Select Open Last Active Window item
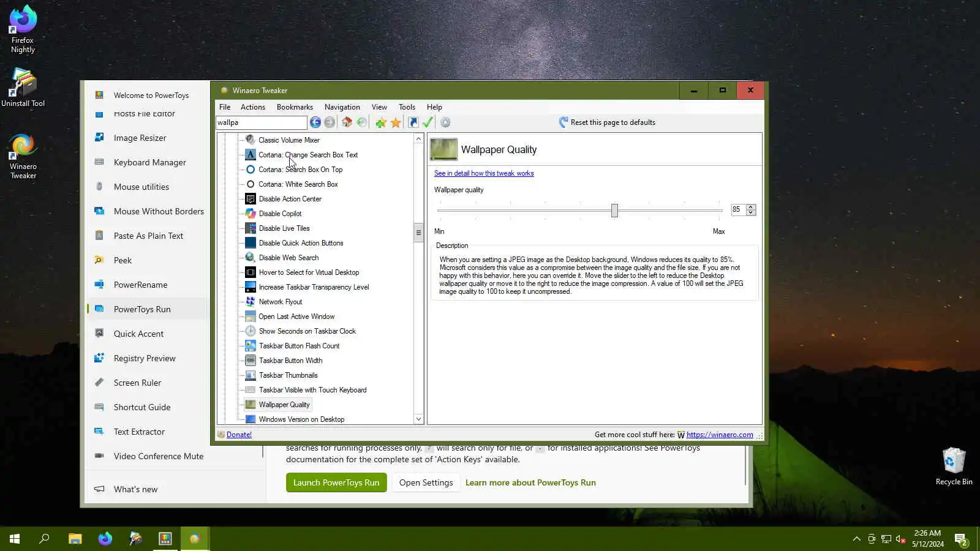The width and height of the screenshot is (980, 551). point(296,317)
